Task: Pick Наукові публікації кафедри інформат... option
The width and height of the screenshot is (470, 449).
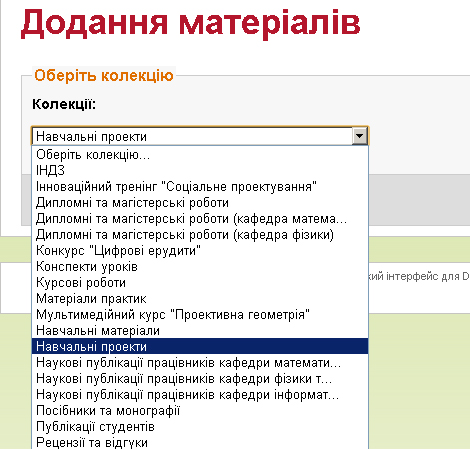Action: click(200, 395)
